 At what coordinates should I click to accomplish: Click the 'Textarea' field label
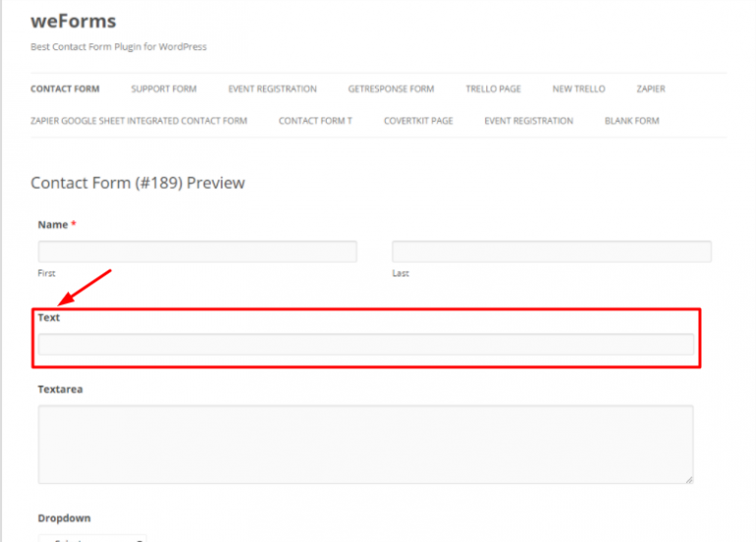[60, 390]
